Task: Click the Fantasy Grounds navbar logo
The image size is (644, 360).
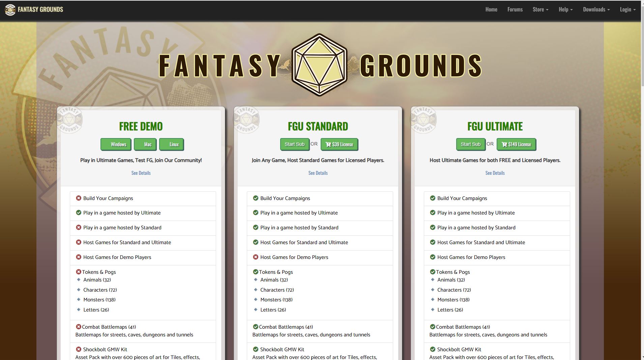Action: [x=34, y=9]
